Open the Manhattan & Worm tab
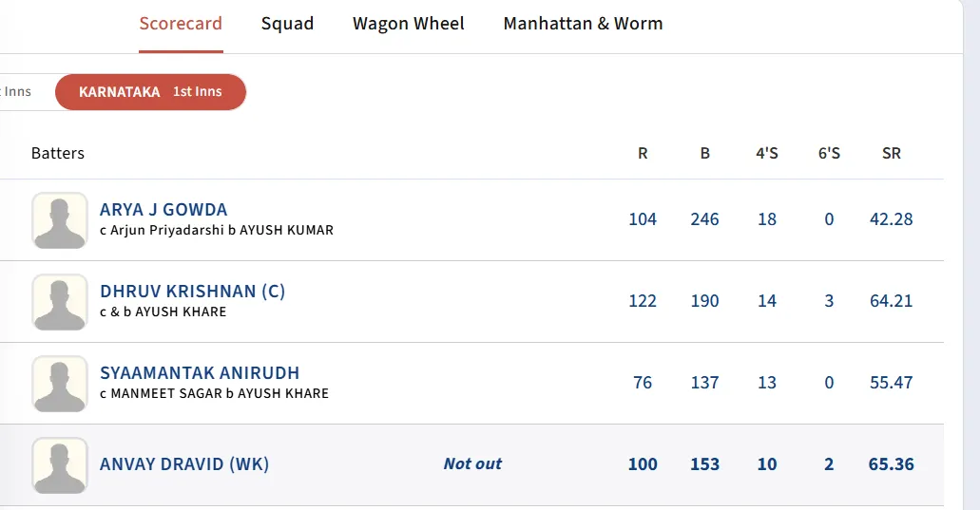 click(583, 24)
